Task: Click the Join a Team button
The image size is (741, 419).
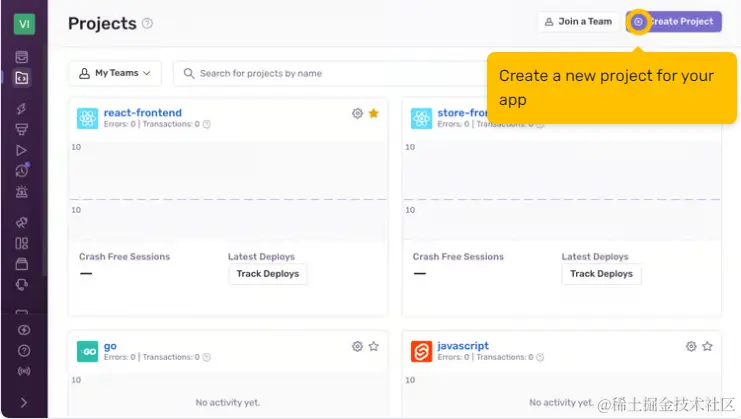Action: (x=578, y=22)
